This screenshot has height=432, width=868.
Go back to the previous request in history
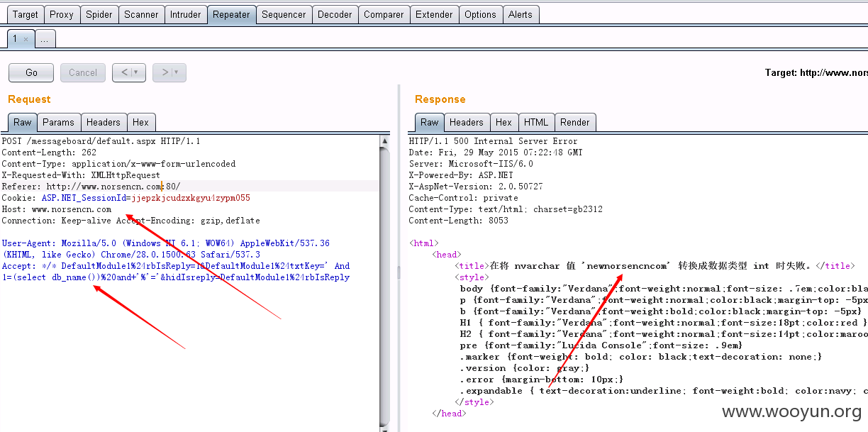[x=124, y=72]
